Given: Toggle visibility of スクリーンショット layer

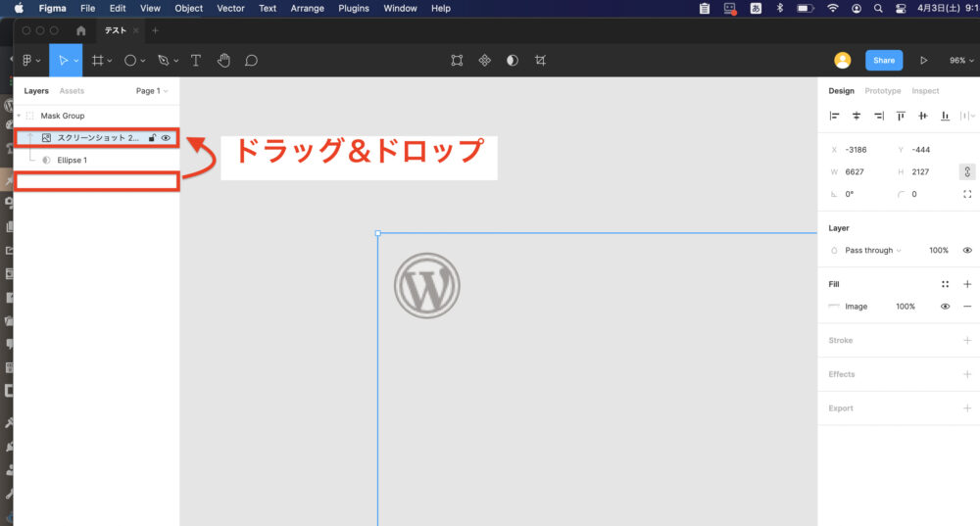Looking at the screenshot, I should click(x=166, y=138).
